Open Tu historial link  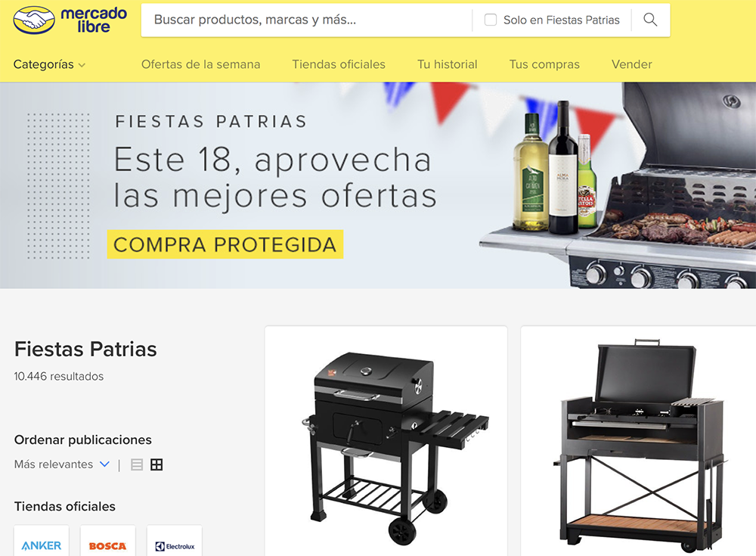(x=447, y=64)
